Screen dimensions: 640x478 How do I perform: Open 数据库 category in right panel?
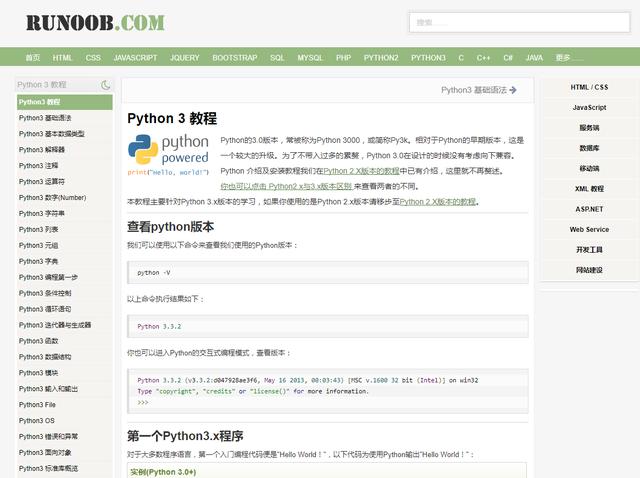point(589,148)
